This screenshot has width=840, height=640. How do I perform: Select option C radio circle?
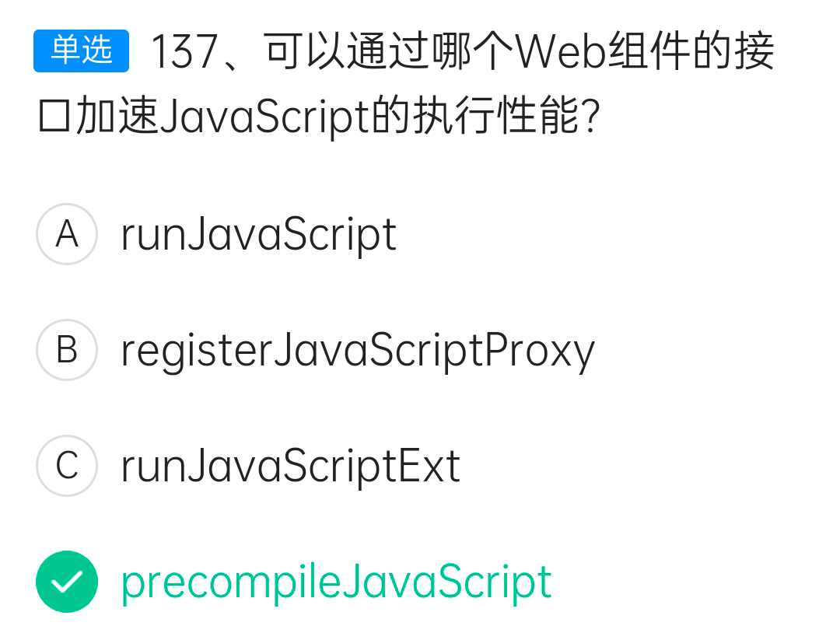coord(67,465)
